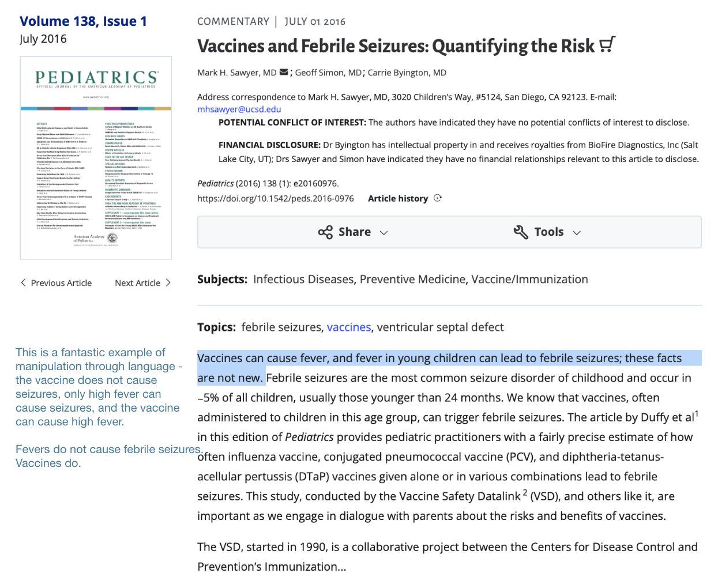The width and height of the screenshot is (718, 588).
Task: Go to the Previous Article
Action: pyautogui.click(x=56, y=282)
